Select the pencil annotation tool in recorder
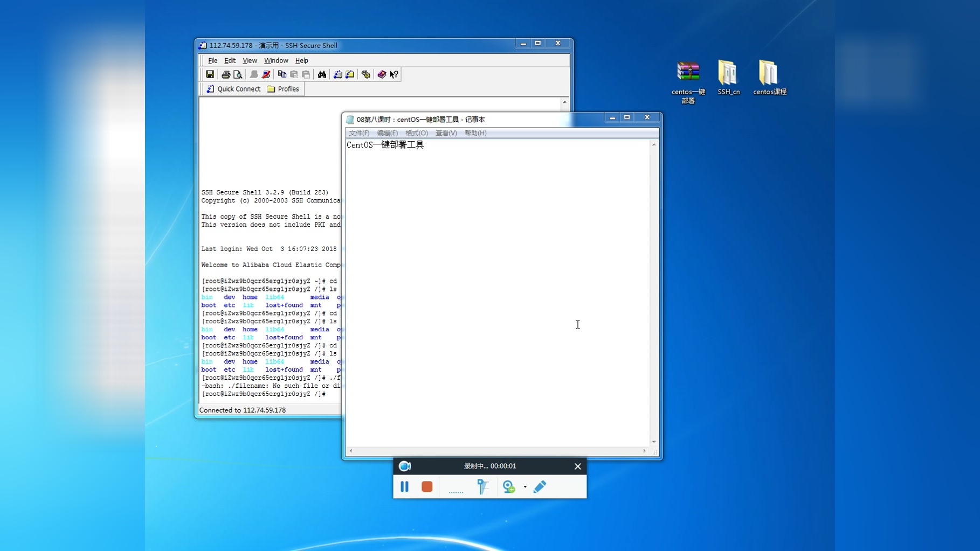Image resolution: width=980 pixels, height=551 pixels. pos(540,486)
